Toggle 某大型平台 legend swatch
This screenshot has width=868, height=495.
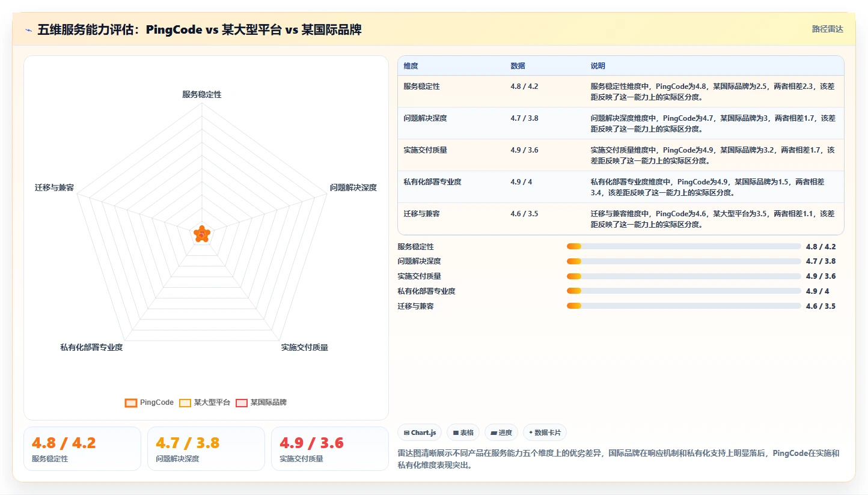185,402
